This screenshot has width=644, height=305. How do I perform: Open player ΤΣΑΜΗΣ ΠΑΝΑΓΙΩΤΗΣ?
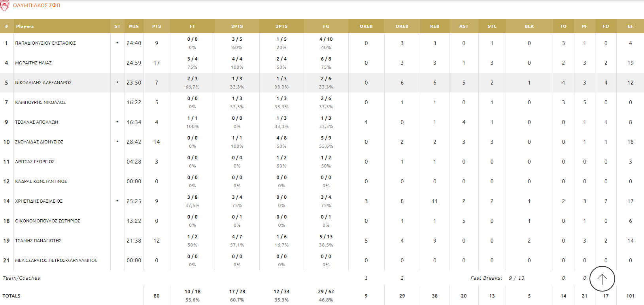coord(38,241)
